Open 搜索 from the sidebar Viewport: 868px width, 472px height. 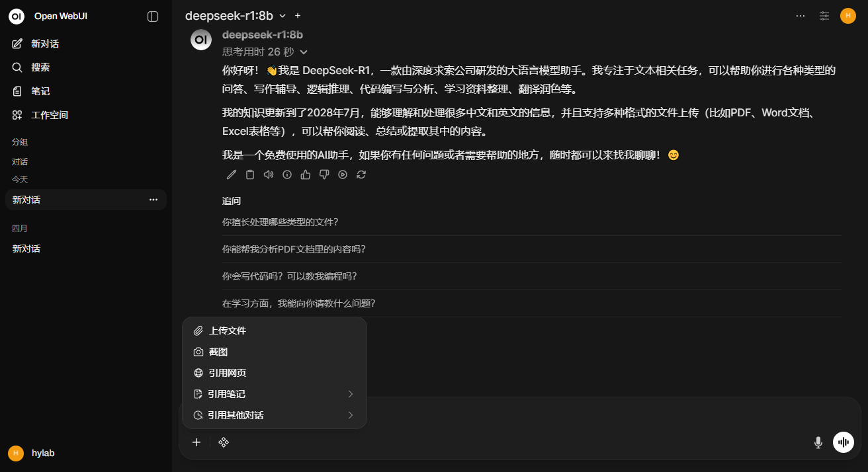click(x=42, y=67)
